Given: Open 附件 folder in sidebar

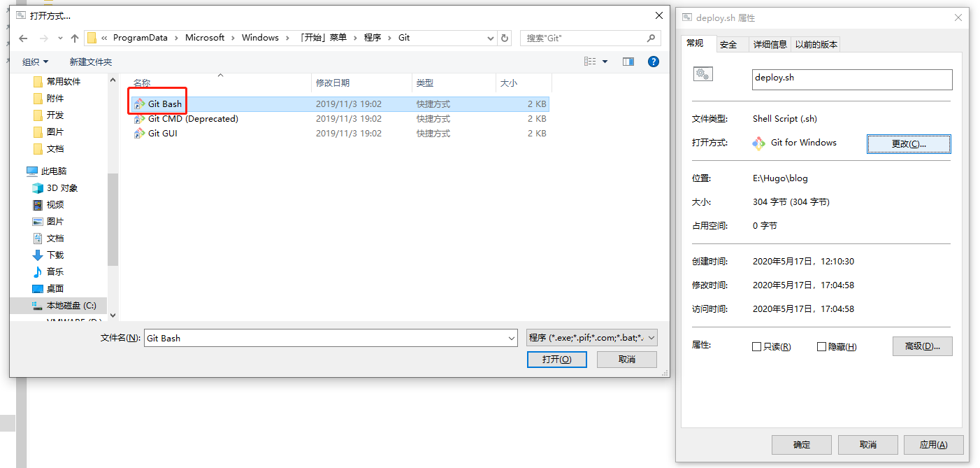Looking at the screenshot, I should click(x=49, y=98).
